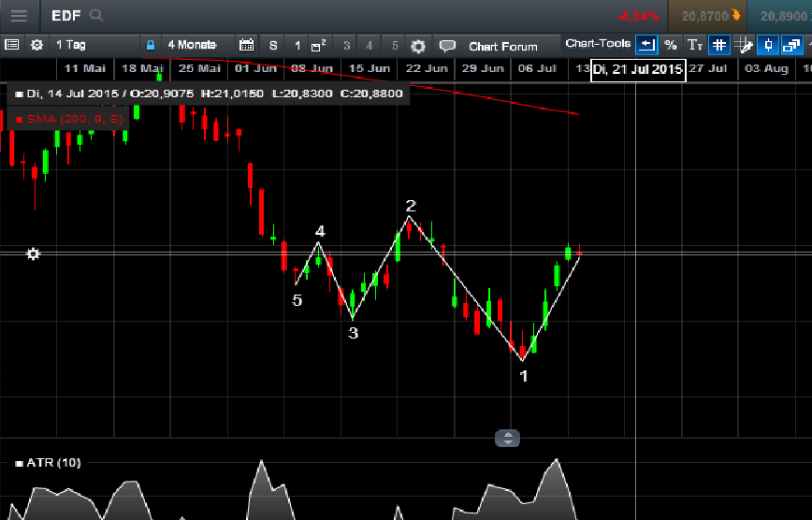Click the gear icon on the chart price line
812x520 pixels.
(33, 253)
